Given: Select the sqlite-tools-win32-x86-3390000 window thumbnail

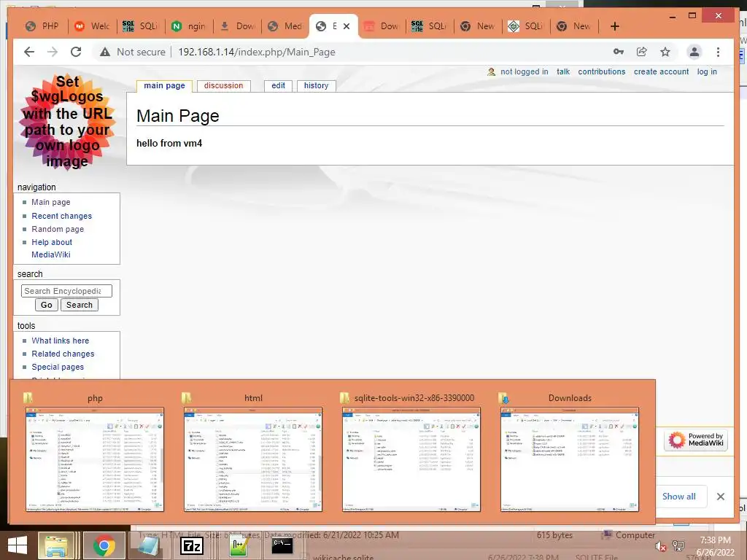Looking at the screenshot, I should click(411, 459).
